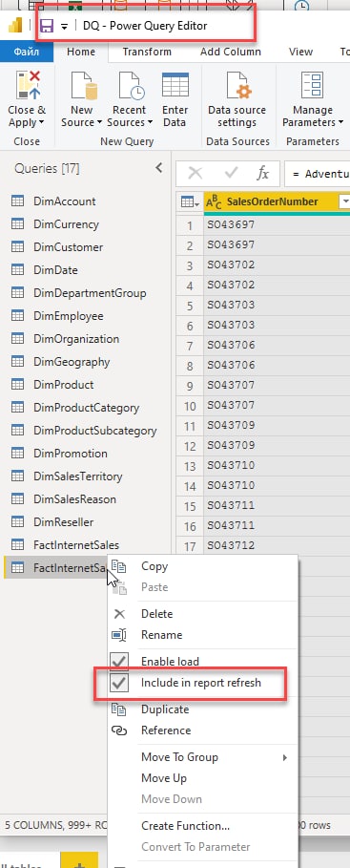Choose Move Up in the context menu
Viewport: 350px width, 868px height.
tap(202, 778)
